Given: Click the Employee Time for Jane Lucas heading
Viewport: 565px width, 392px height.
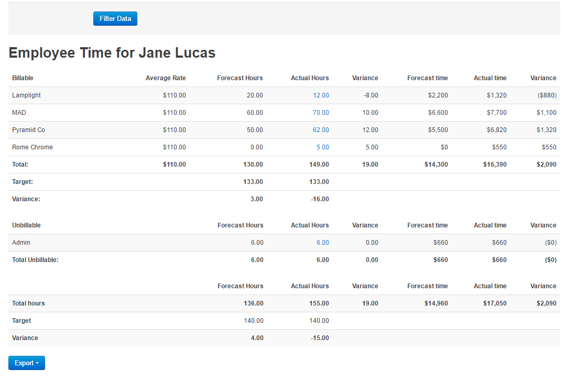Looking at the screenshot, I should pos(112,53).
